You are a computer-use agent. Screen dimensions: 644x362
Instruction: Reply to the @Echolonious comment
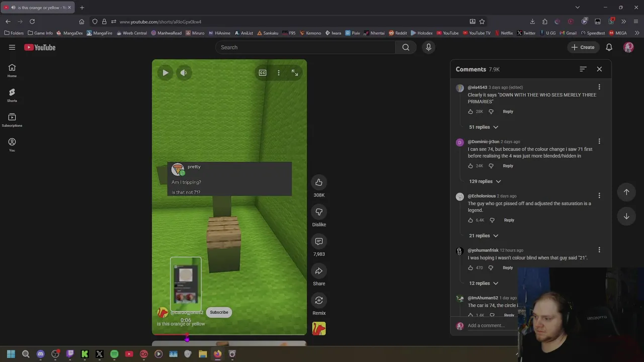[509, 220]
